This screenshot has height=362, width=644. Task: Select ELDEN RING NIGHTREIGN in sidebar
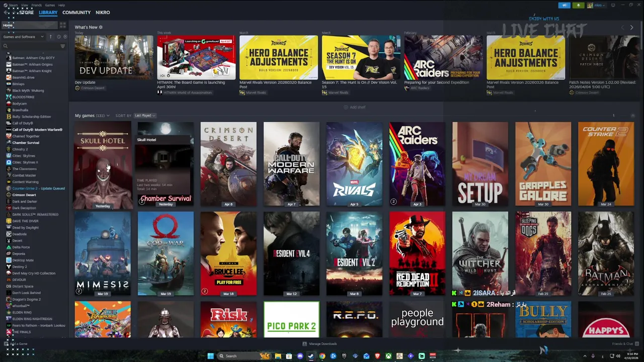(32, 319)
